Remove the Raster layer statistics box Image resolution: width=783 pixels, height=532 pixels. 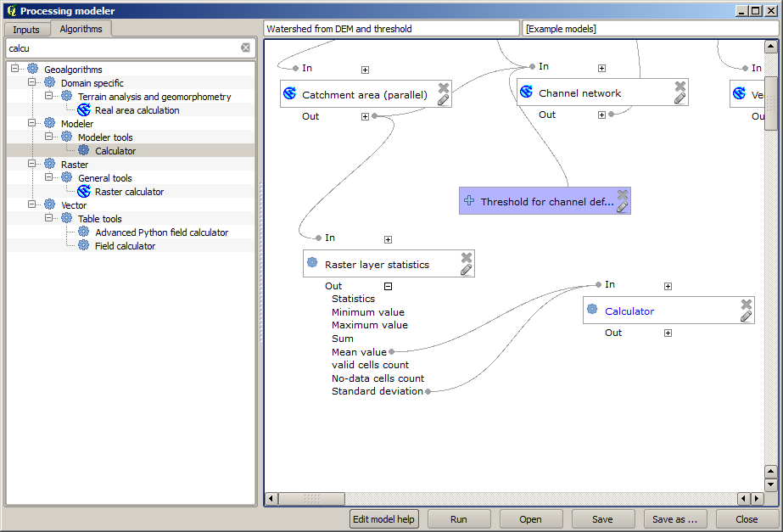point(466,255)
